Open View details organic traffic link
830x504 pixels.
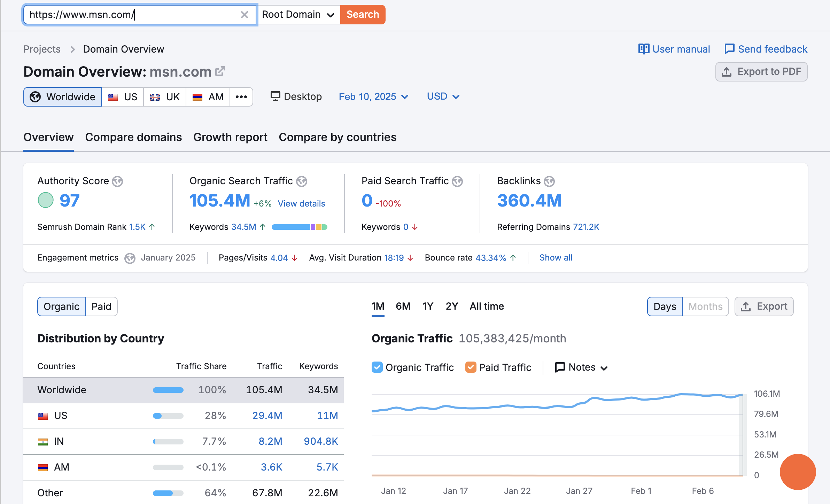301,203
